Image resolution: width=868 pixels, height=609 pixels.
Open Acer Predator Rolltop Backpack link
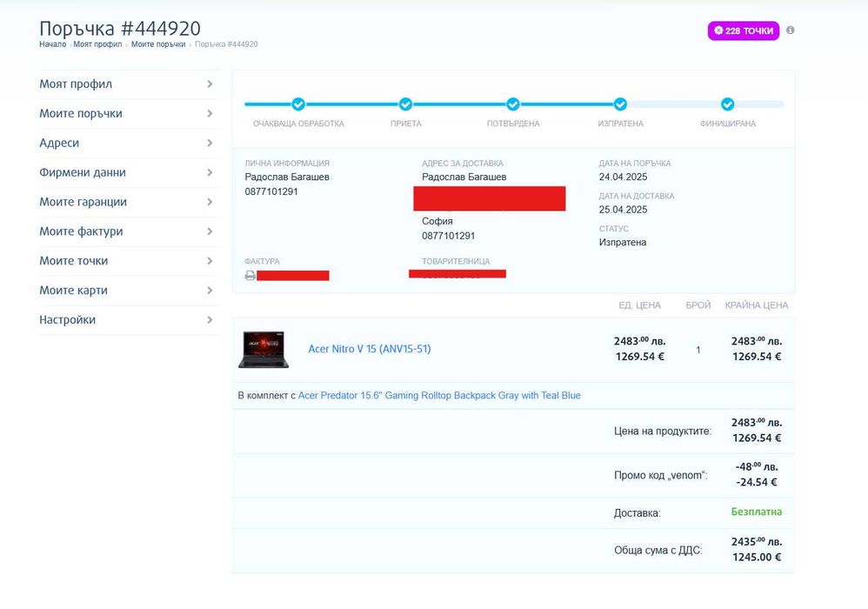click(439, 395)
